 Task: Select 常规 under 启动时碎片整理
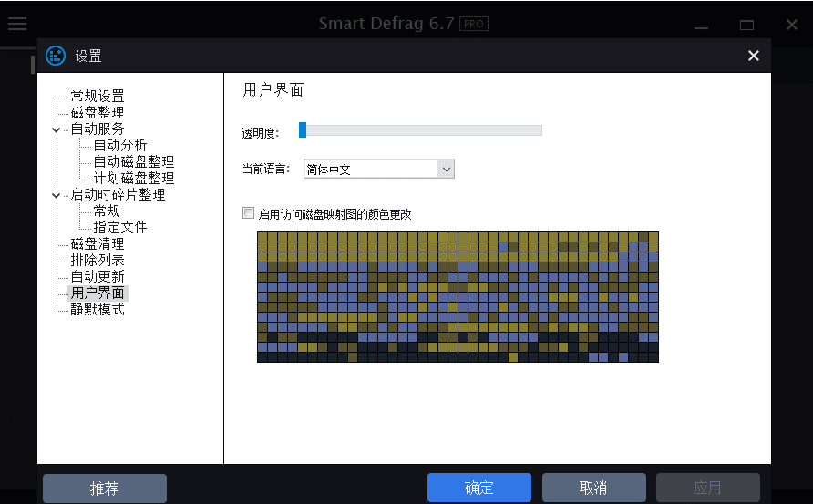tap(107, 211)
